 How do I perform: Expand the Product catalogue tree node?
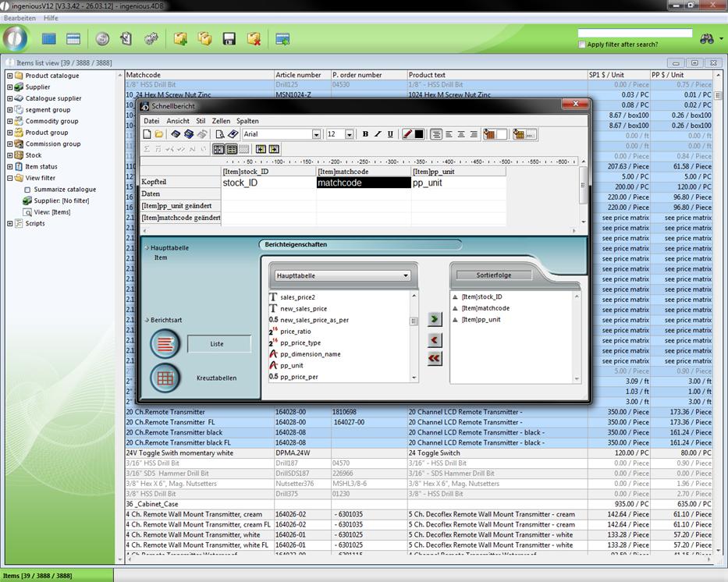pyautogui.click(x=10, y=76)
